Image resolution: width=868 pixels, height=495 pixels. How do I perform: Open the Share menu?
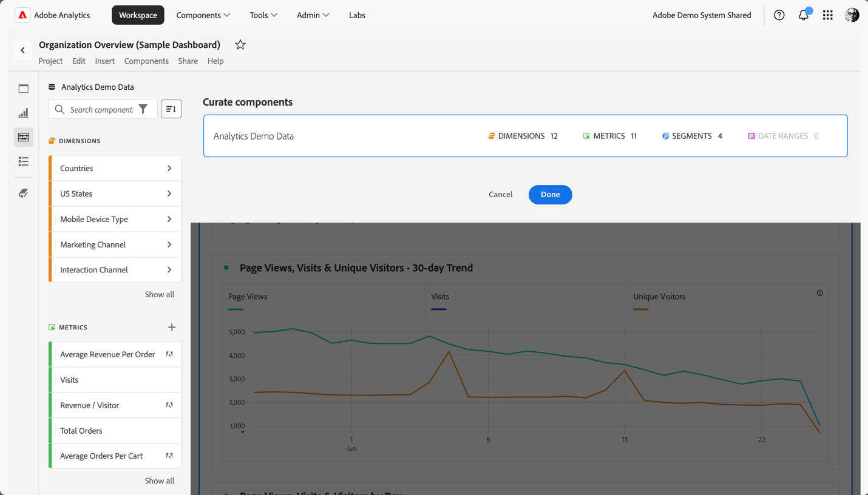click(x=188, y=61)
